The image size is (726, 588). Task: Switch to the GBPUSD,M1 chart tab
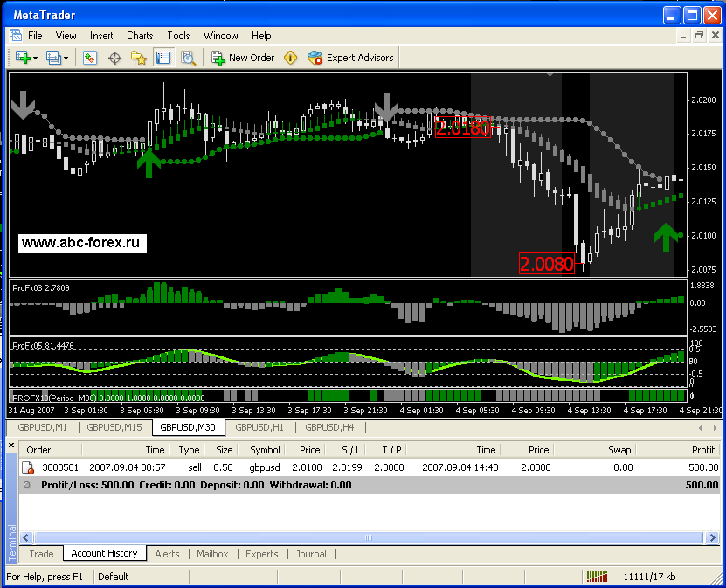(x=42, y=427)
